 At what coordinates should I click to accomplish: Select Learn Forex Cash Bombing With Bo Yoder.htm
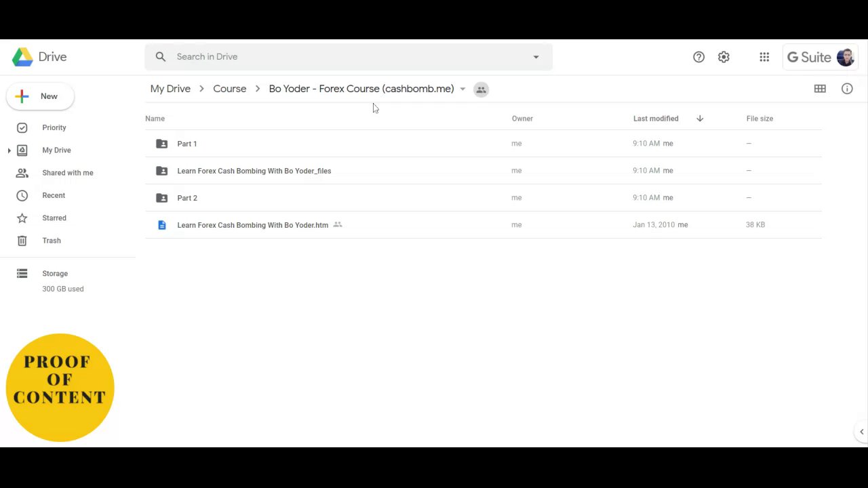click(252, 225)
